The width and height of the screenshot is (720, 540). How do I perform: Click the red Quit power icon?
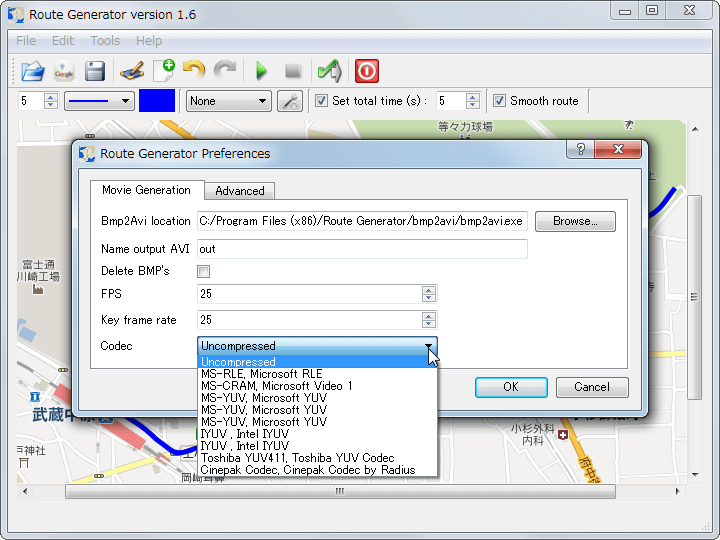click(x=367, y=71)
